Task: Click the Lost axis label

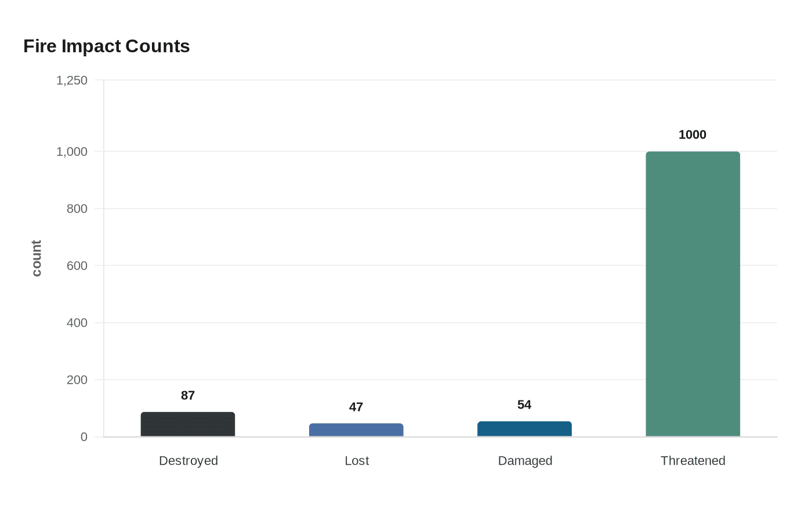Action: tap(356, 461)
